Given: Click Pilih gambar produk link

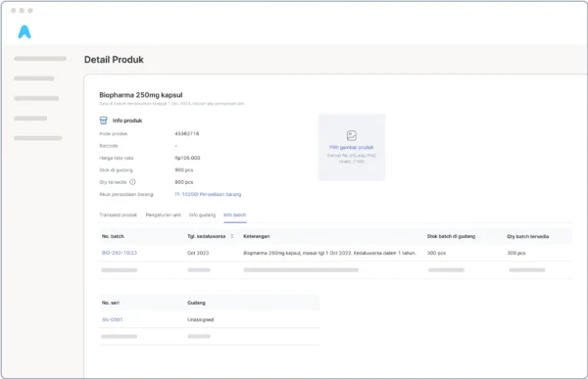Looking at the screenshot, I should pyautogui.click(x=352, y=147).
